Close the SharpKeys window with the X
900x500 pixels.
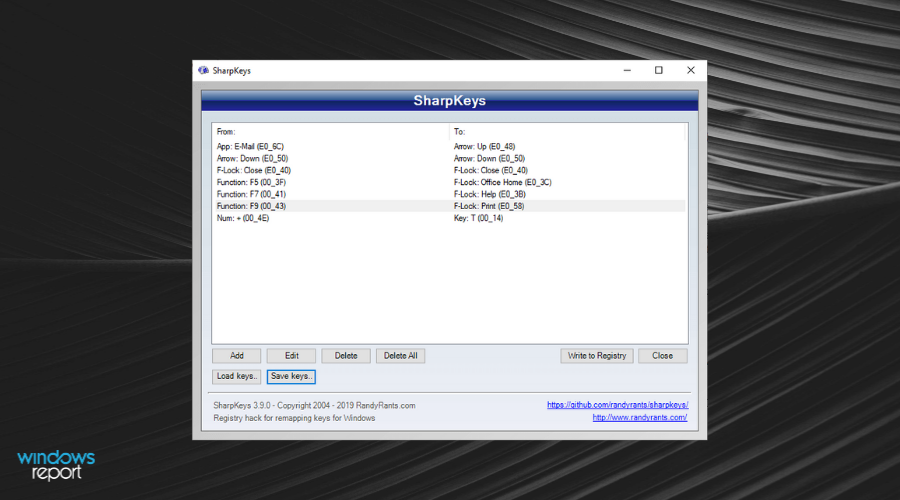click(x=691, y=70)
